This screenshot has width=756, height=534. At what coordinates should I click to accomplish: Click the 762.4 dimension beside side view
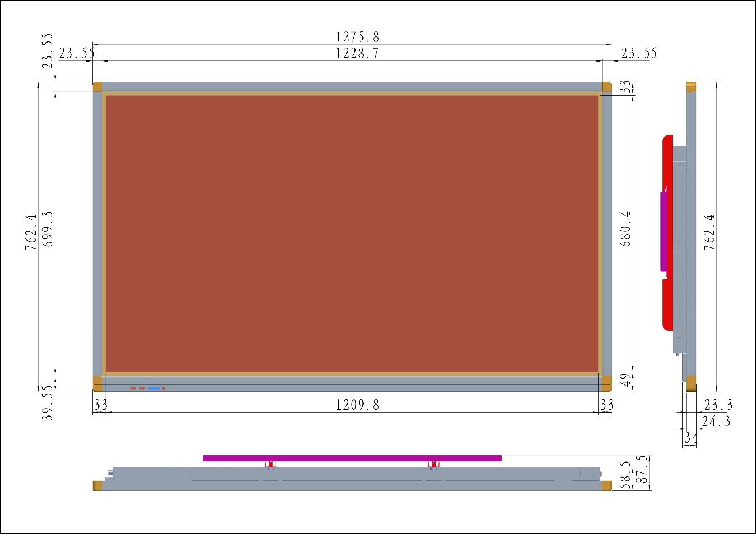point(710,232)
